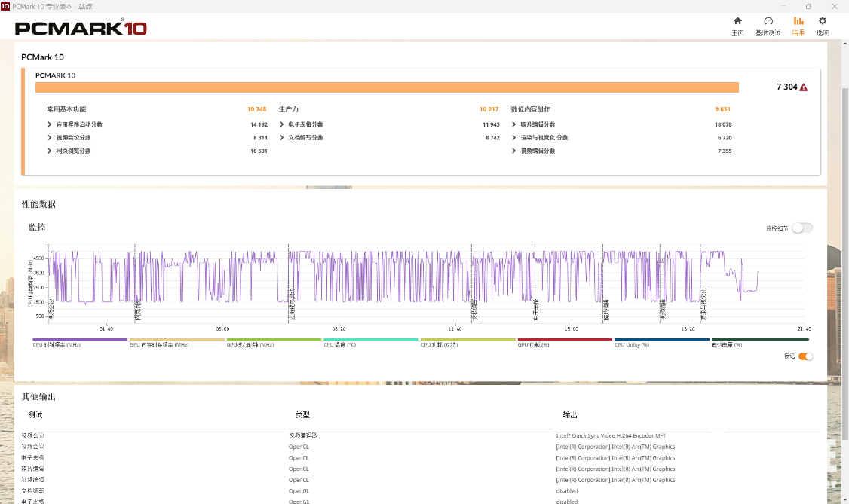Viewport: 849px width, 504px height.
Task: Open the 主页 home icon
Action: click(737, 21)
